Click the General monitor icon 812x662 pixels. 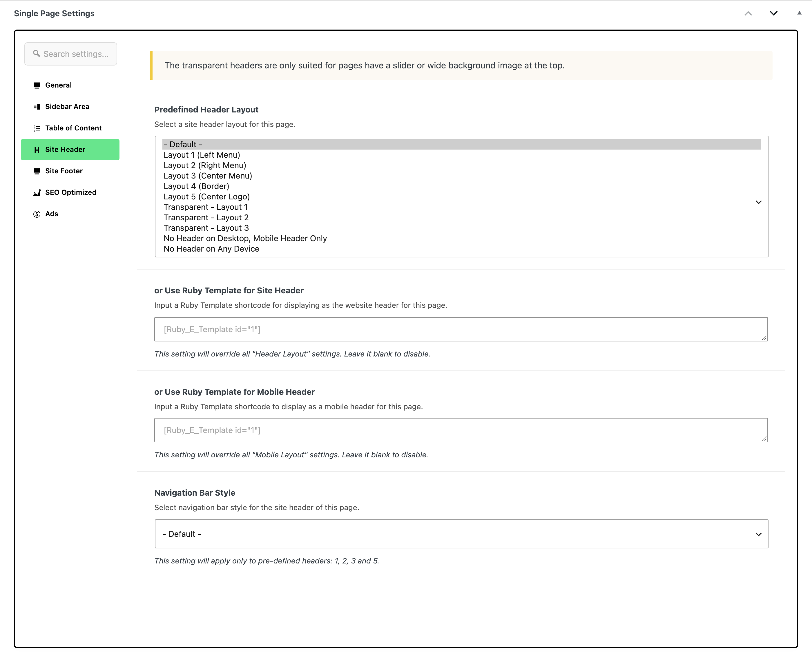pos(37,85)
